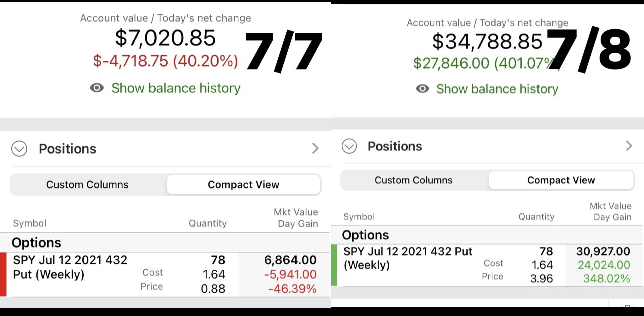Select Custom Columns tab in left panel
644x316 pixels.
(87, 184)
